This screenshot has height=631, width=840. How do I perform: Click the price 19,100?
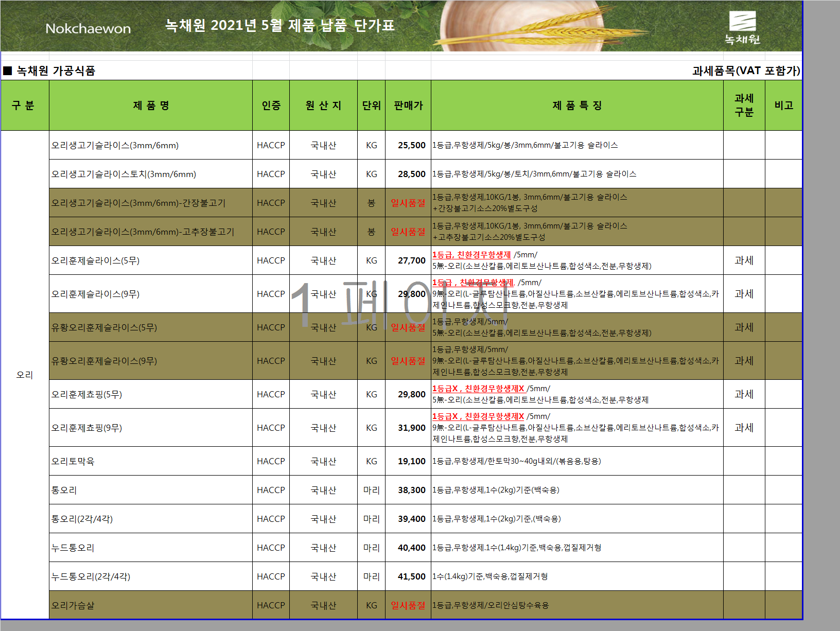click(x=412, y=461)
